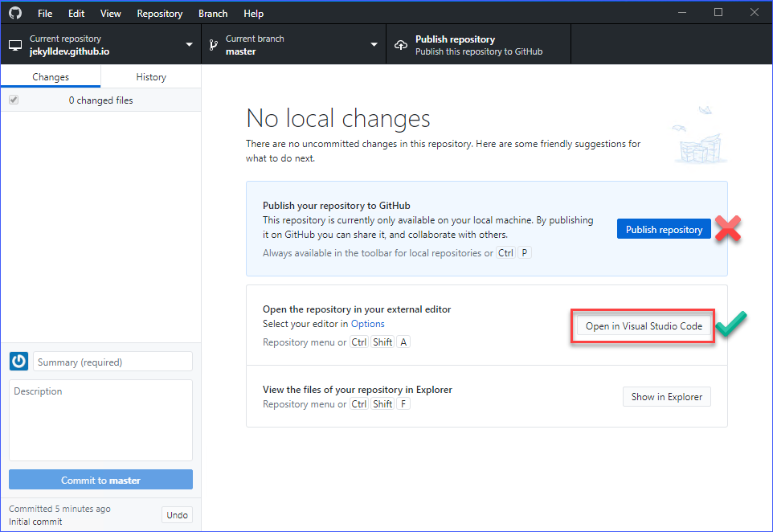This screenshot has height=532, width=773.
Task: Focus the Description text area
Action: coord(100,420)
